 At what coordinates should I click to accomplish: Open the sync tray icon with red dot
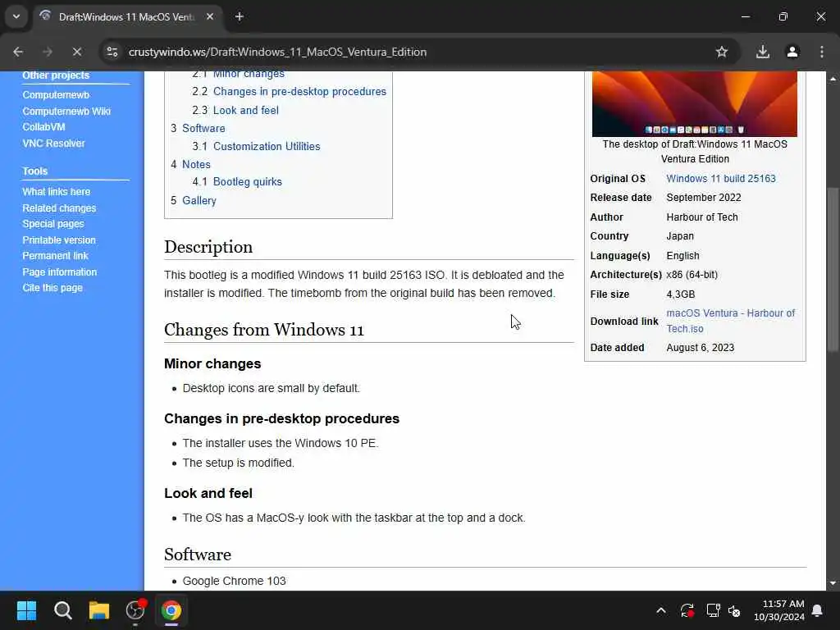(x=687, y=610)
